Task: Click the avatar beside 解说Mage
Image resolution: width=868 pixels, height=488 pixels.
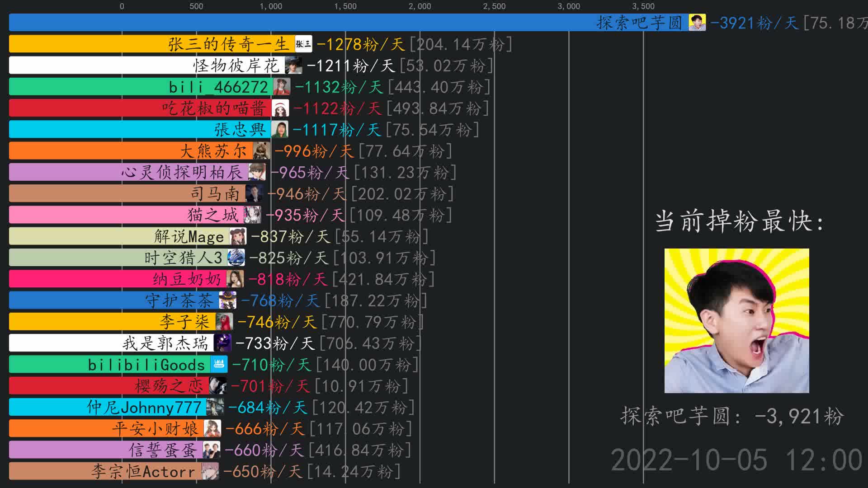Action: 238,236
